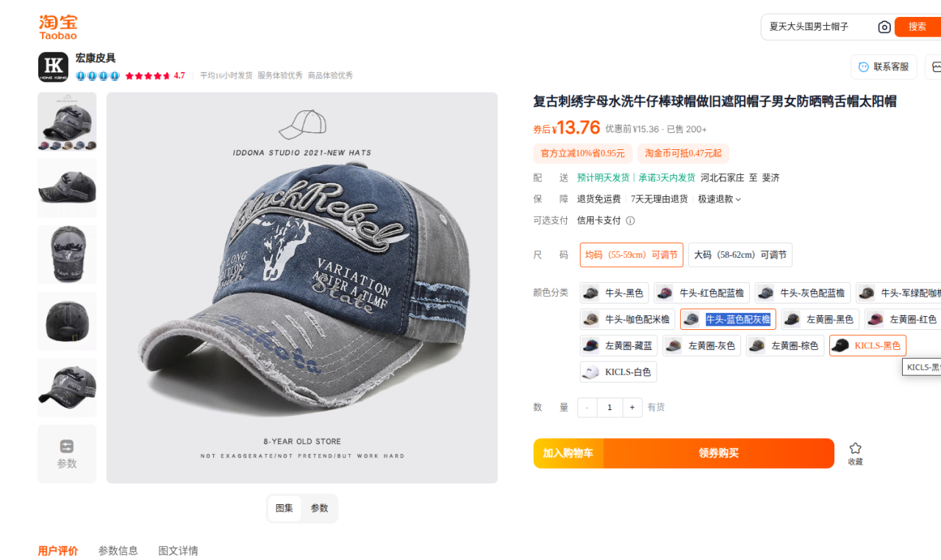Image resolution: width=941 pixels, height=560 pixels.
Task: Select size 均码 (55-59cm) 可调节
Action: [631, 255]
